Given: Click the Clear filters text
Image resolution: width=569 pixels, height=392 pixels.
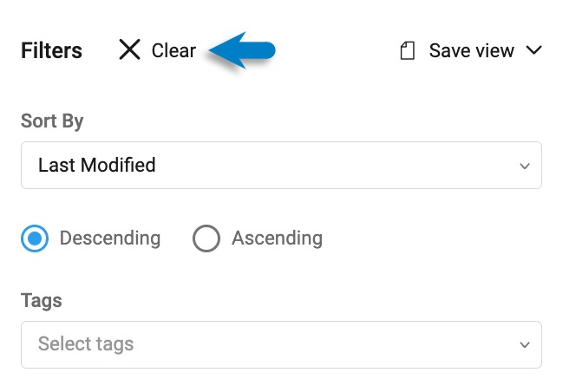Looking at the screenshot, I should tap(173, 50).
